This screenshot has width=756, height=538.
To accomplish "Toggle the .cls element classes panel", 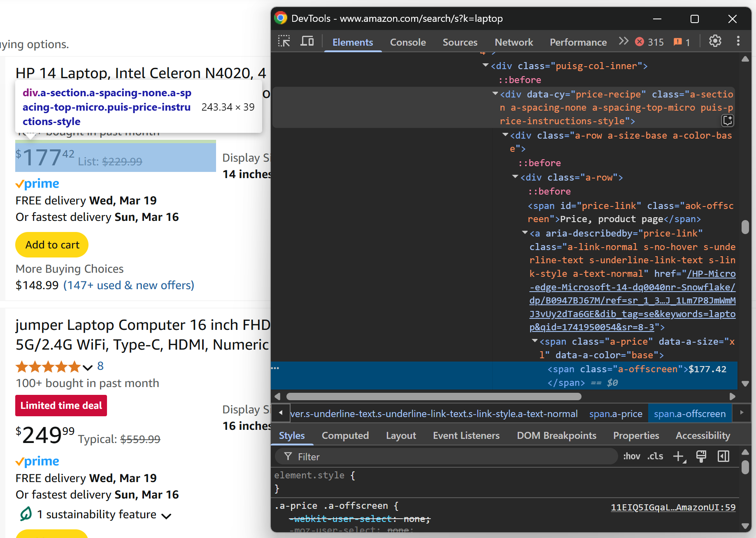I will [x=655, y=457].
